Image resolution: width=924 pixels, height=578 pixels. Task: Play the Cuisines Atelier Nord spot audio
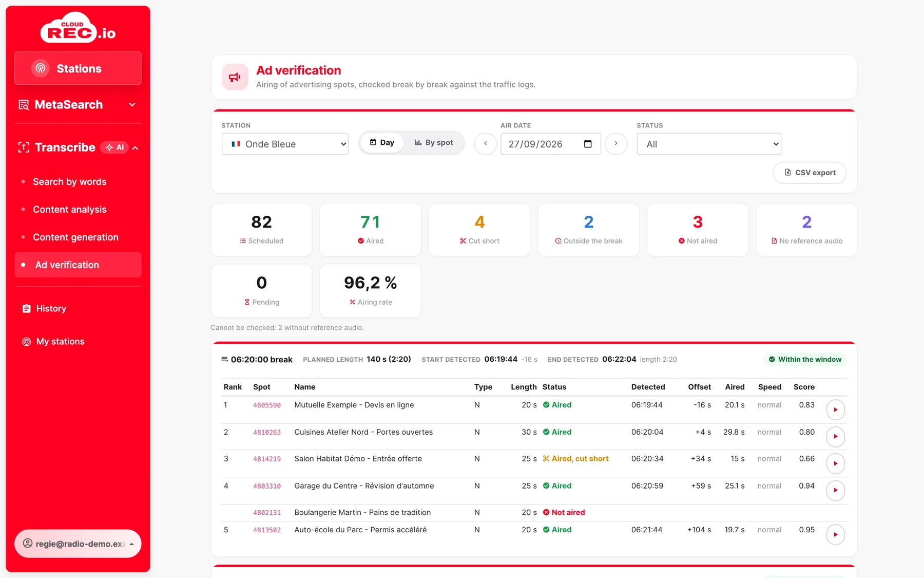coord(836,437)
